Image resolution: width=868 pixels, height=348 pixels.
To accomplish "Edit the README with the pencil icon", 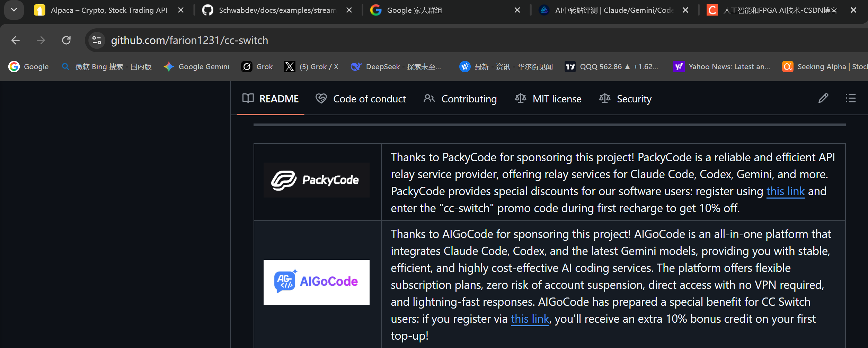I will click(x=823, y=99).
